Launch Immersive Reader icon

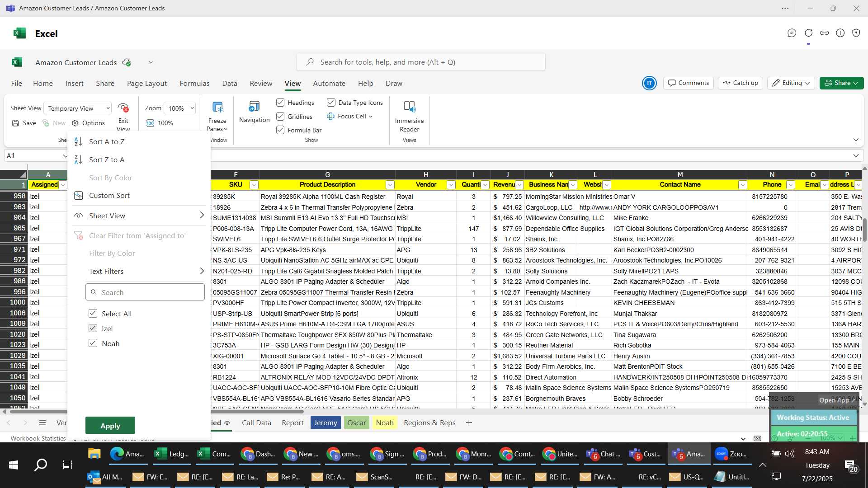409,107
